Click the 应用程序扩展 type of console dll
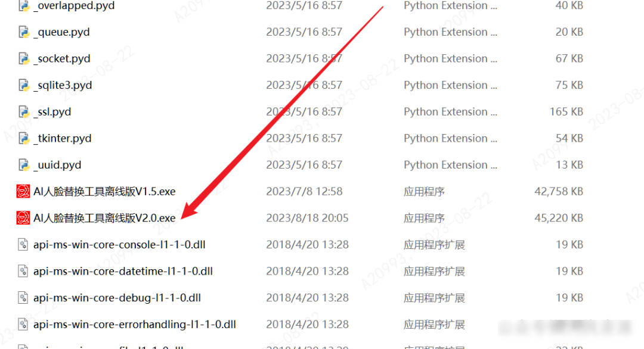The image size is (644, 349). click(x=434, y=245)
